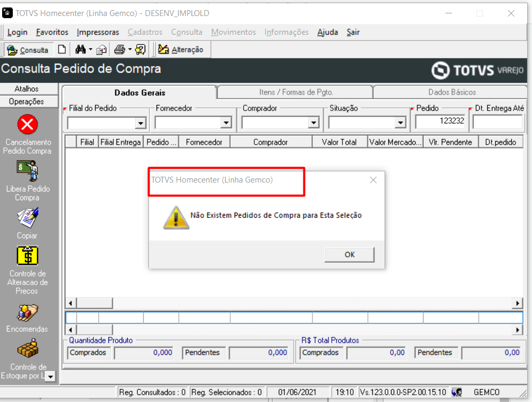Expand the Comprador combo box
Viewport: 532px width, 402px height.
pos(314,122)
